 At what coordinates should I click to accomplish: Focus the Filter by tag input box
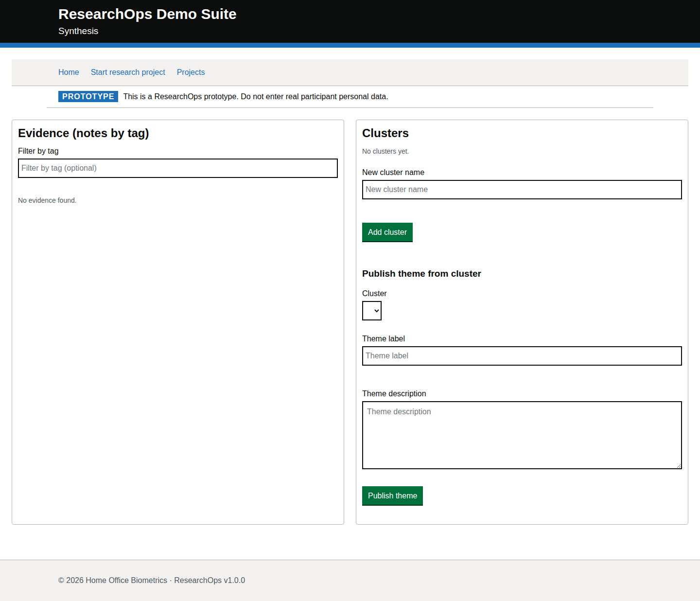(x=178, y=168)
